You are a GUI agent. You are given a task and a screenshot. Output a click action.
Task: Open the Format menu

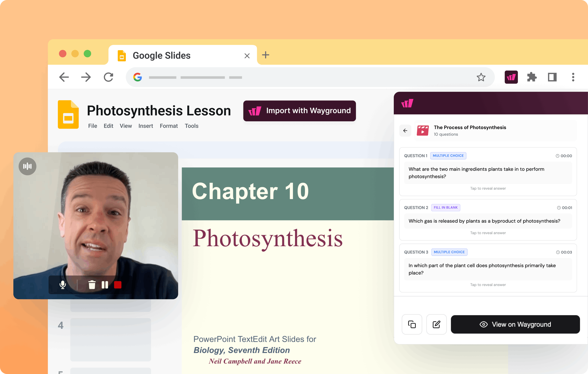point(169,126)
